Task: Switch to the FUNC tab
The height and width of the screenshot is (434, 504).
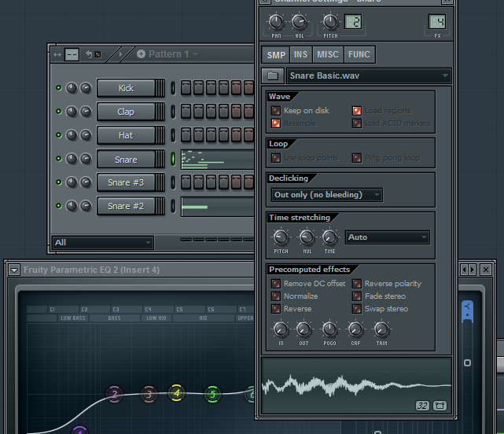Action: click(359, 54)
